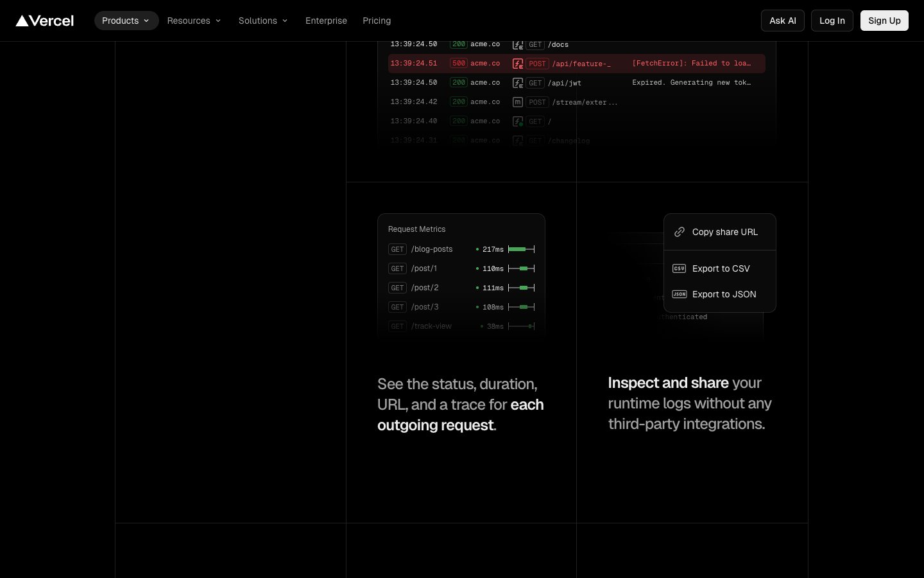Click the Sign Up button
This screenshot has width=924, height=578.
[x=884, y=21]
